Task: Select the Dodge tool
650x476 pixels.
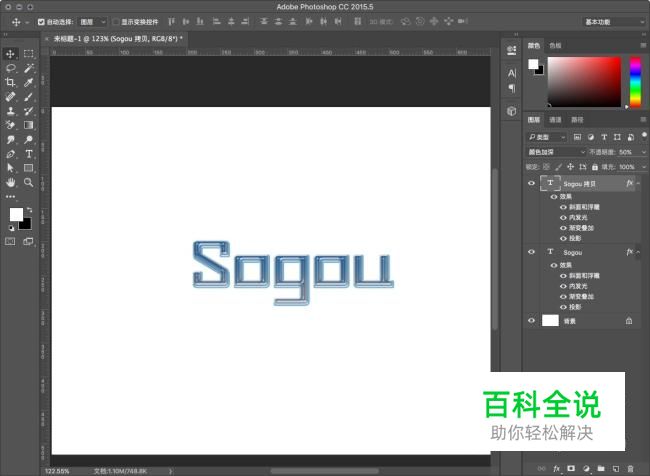Action: point(28,140)
